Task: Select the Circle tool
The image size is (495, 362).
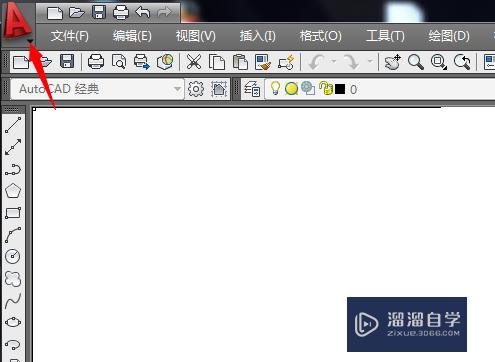Action: tap(13, 256)
